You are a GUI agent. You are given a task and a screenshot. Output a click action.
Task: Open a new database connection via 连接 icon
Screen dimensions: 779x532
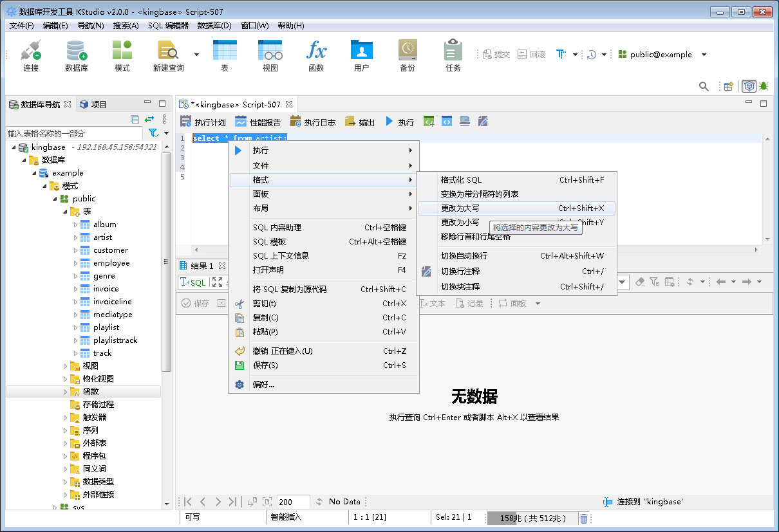tap(30, 55)
